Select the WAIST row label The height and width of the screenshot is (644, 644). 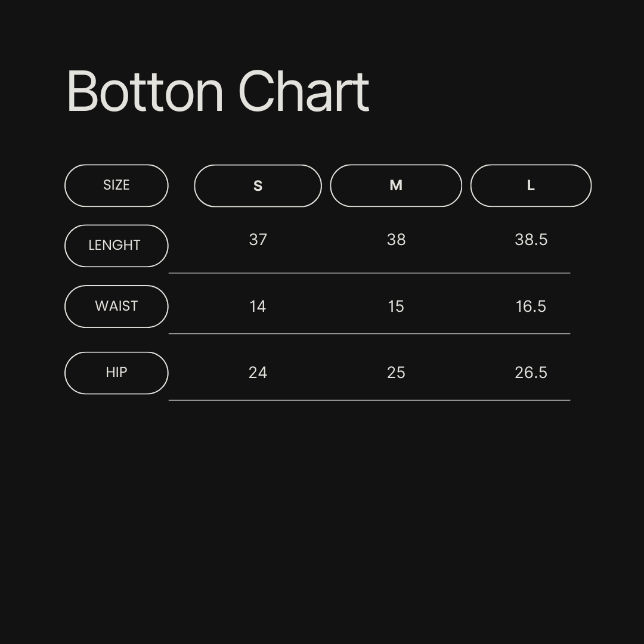coord(116,306)
